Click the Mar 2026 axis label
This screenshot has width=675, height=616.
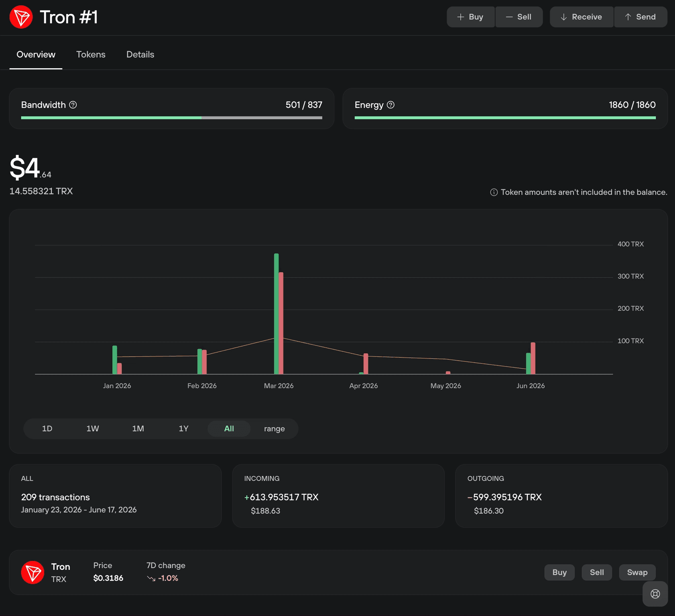point(279,386)
